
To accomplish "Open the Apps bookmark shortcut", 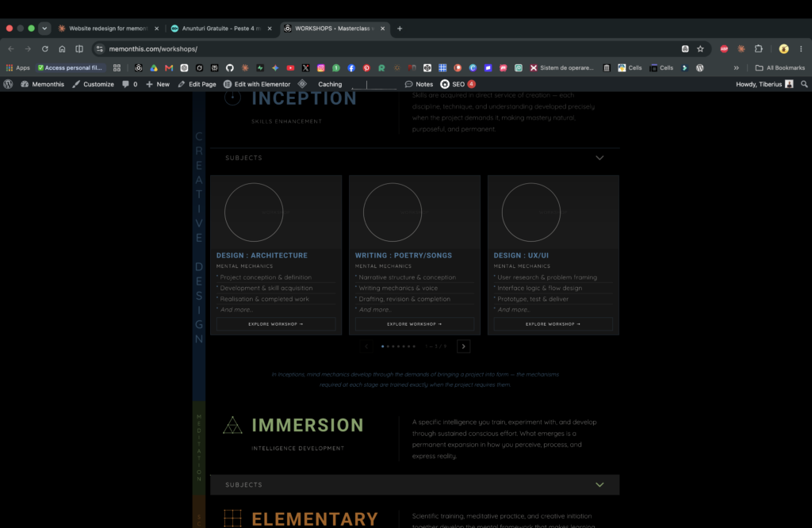I will coord(17,68).
